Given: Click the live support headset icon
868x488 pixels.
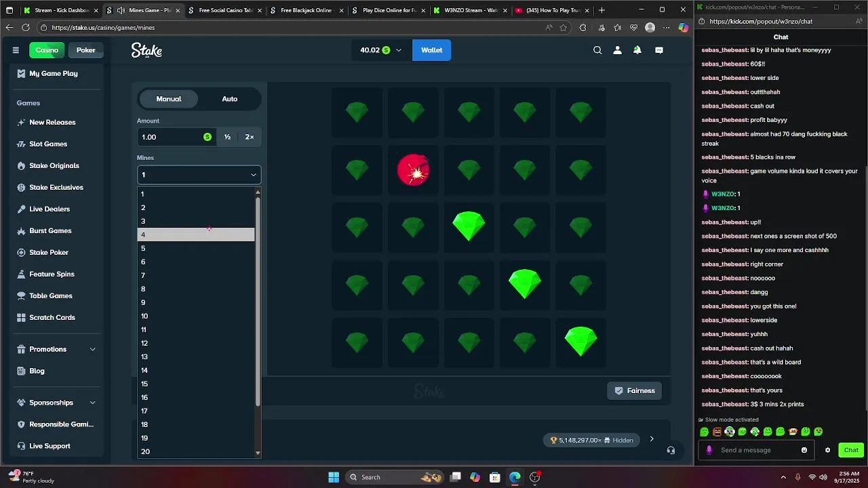Looking at the screenshot, I should (671, 450).
